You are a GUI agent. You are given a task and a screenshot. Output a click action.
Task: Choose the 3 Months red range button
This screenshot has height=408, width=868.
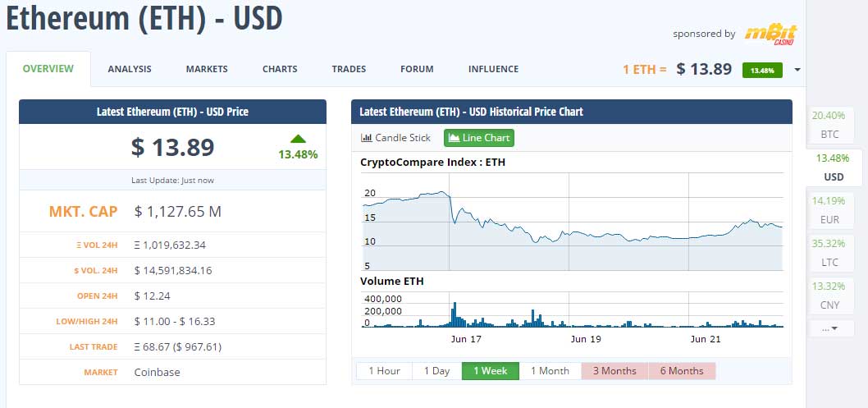coord(614,371)
